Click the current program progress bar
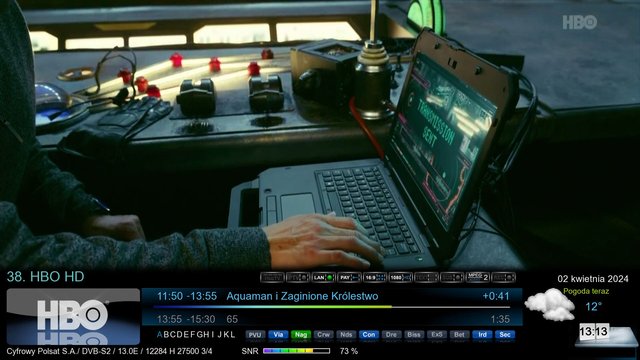The width and height of the screenshot is (640, 360). [332, 307]
